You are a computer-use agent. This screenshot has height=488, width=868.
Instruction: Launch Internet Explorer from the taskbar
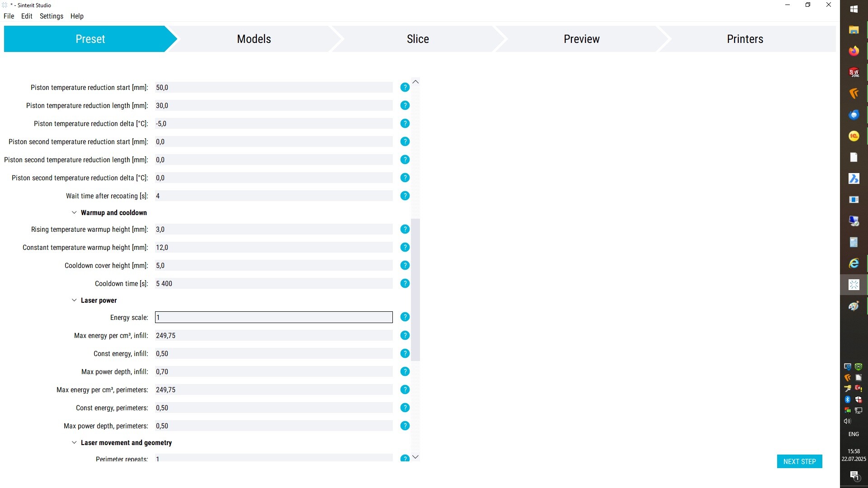point(854,263)
